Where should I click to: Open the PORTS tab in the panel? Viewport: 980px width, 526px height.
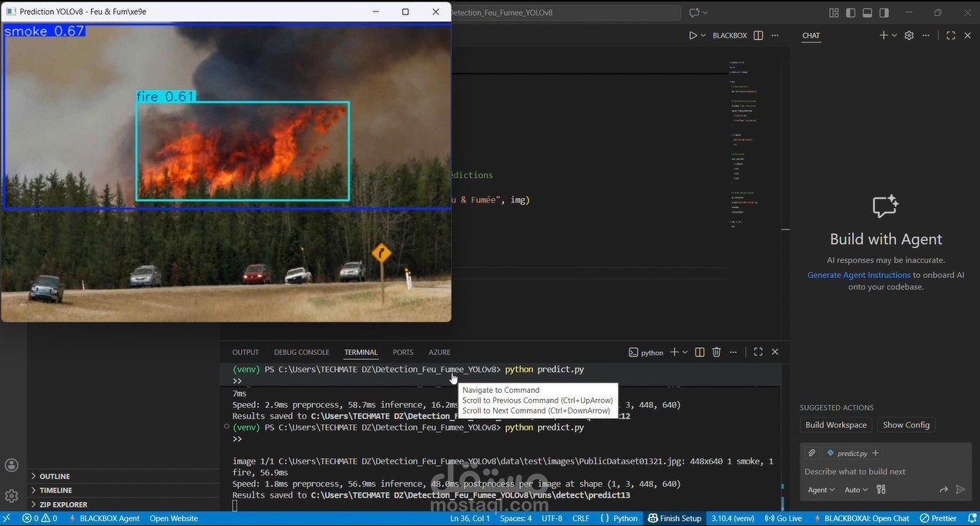[x=403, y=352]
